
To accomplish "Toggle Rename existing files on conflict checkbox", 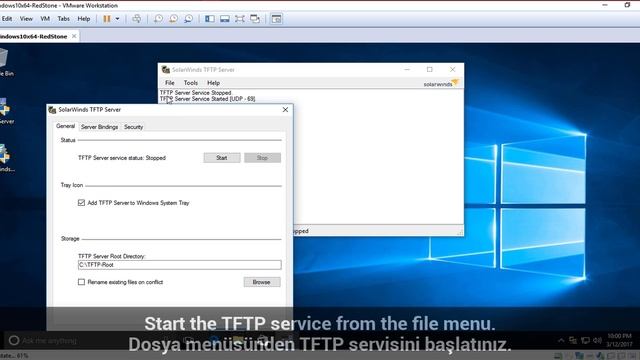I will click(81, 282).
